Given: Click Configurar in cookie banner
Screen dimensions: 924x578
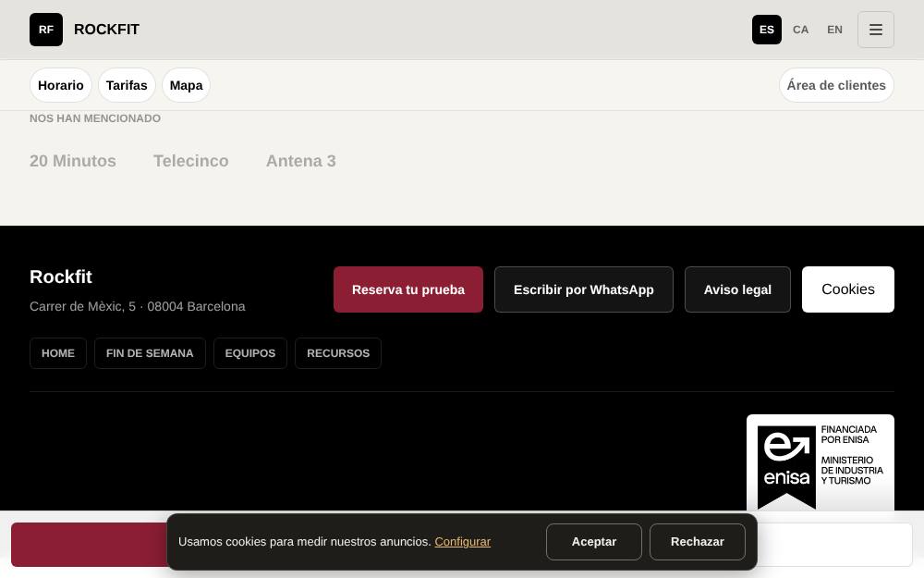Looking at the screenshot, I should click(x=463, y=541).
